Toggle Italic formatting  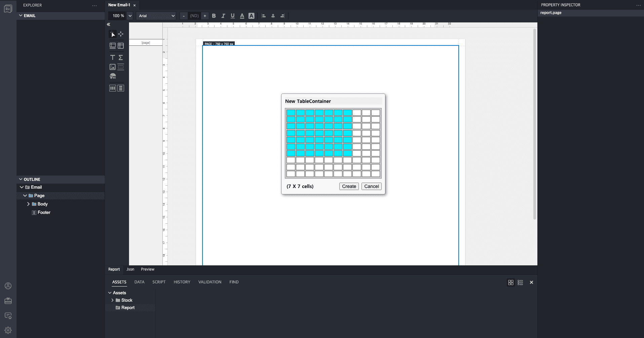(x=223, y=16)
